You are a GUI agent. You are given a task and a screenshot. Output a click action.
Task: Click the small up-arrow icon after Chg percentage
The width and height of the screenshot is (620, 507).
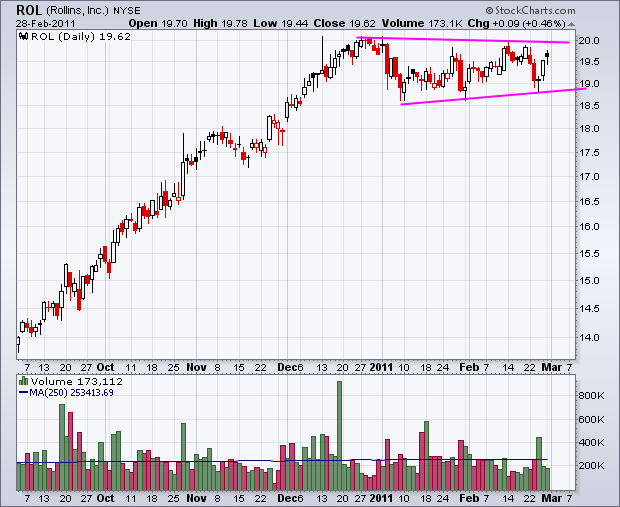[x=571, y=24]
